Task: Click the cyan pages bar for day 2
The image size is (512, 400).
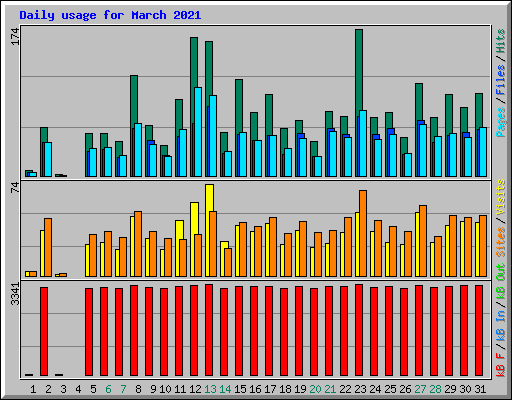Action: point(48,159)
